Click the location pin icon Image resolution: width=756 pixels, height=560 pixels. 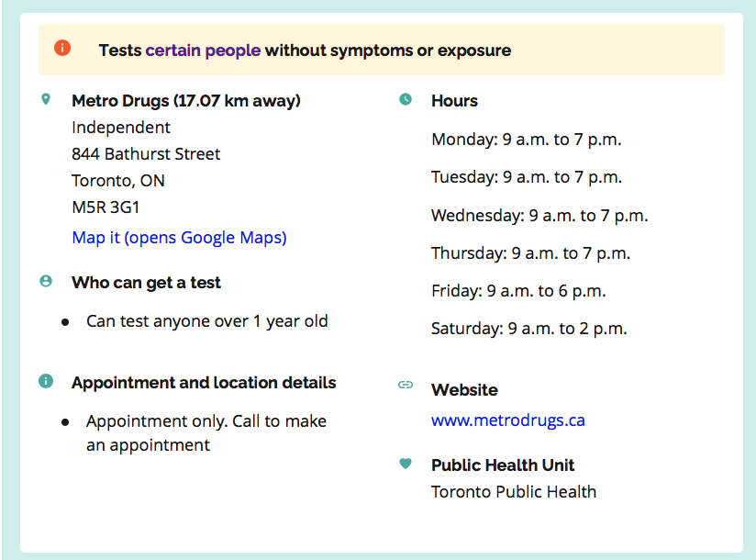(46, 99)
